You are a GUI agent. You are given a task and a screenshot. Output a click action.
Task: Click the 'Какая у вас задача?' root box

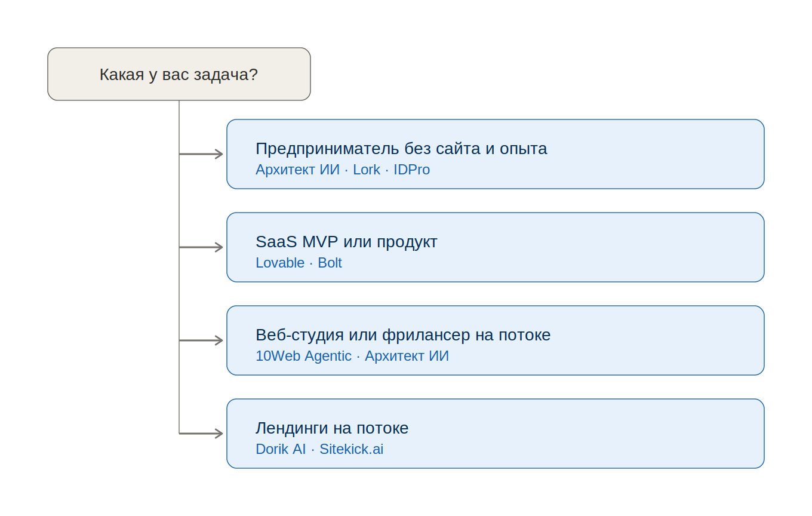click(179, 74)
